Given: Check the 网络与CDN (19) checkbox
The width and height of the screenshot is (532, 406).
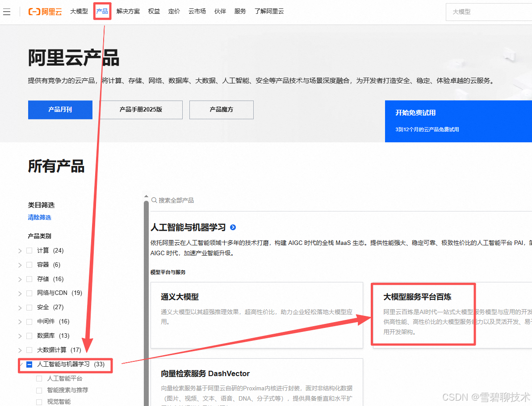Looking at the screenshot, I should pyautogui.click(x=29, y=293).
